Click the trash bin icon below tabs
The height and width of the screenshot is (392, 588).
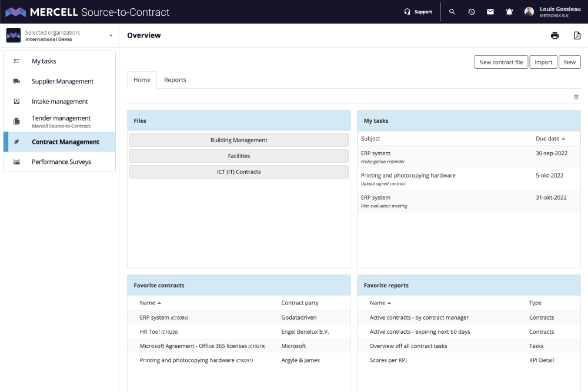point(576,97)
